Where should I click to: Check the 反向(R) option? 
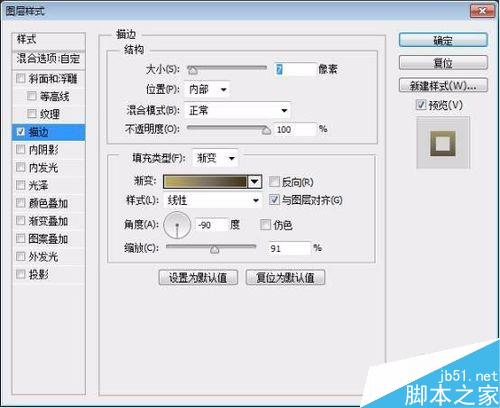pos(274,182)
